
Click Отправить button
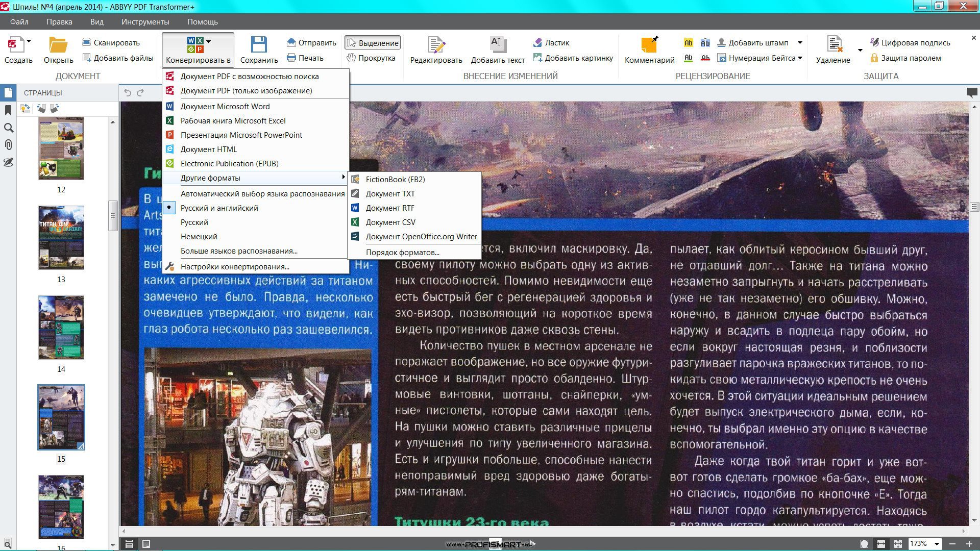(x=312, y=43)
